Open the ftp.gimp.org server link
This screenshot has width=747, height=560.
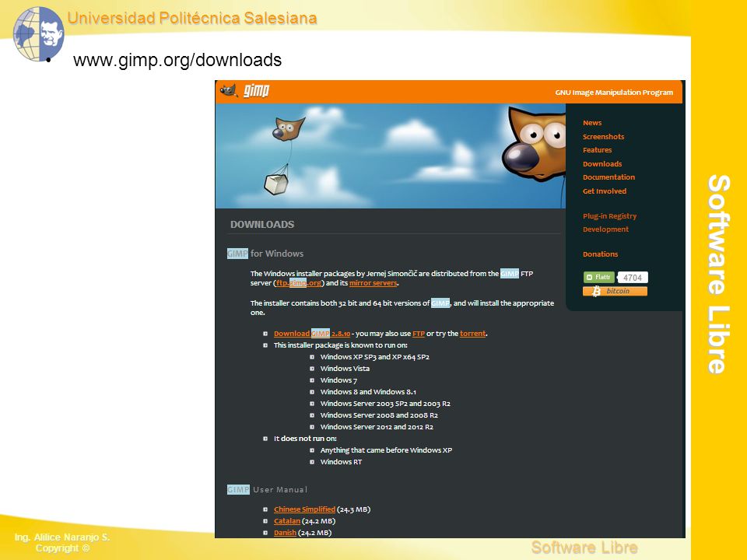click(299, 283)
